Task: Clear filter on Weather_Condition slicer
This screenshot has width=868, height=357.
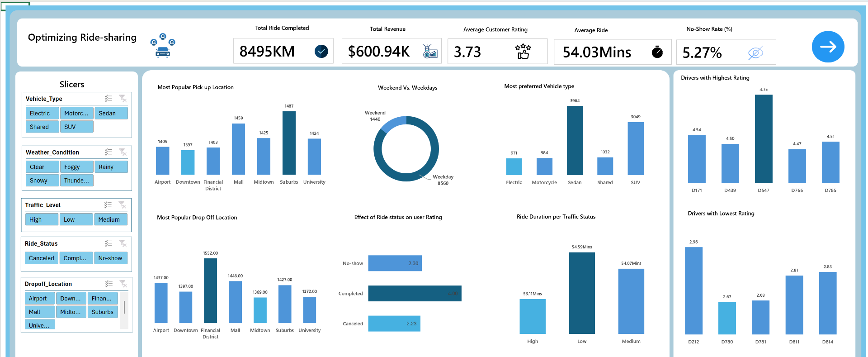Action: [123, 152]
